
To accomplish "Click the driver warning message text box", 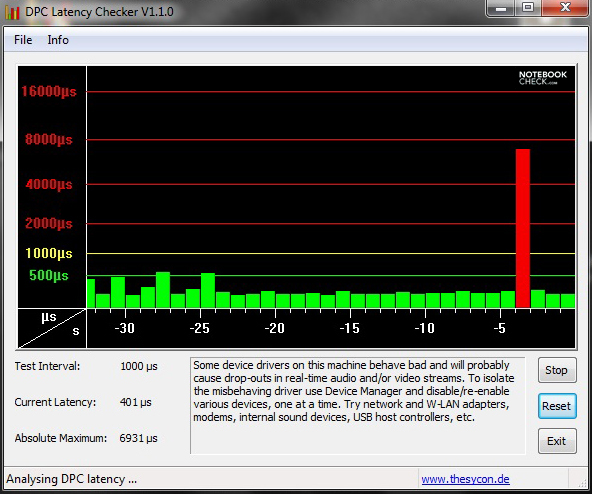I will point(358,406).
